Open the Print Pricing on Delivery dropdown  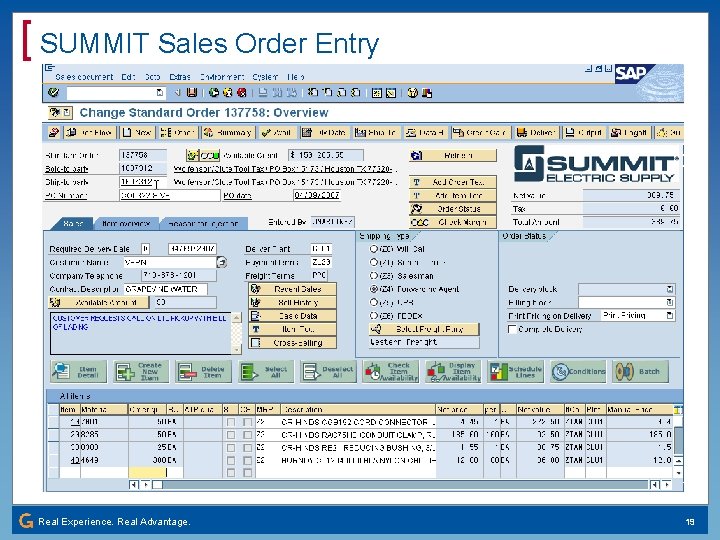670,315
